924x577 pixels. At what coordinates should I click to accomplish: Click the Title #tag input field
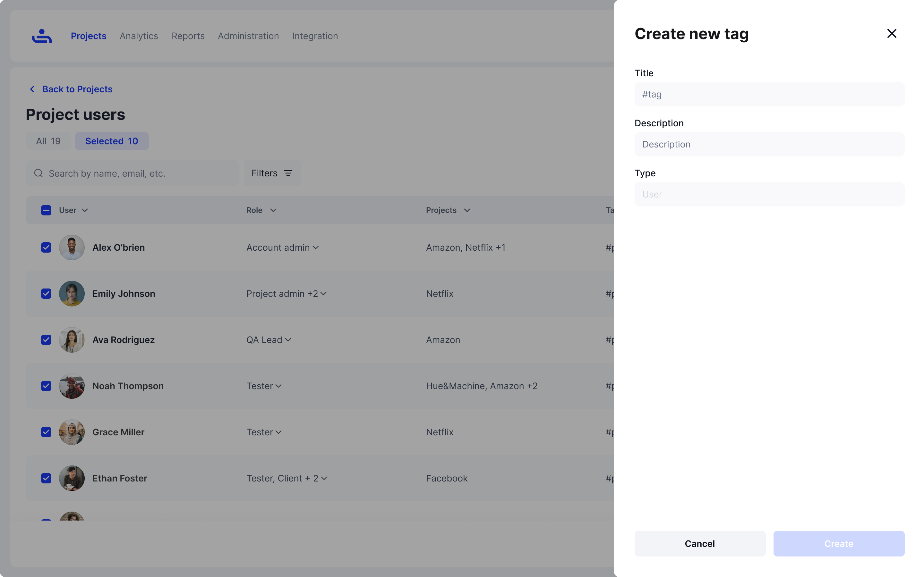(x=769, y=94)
